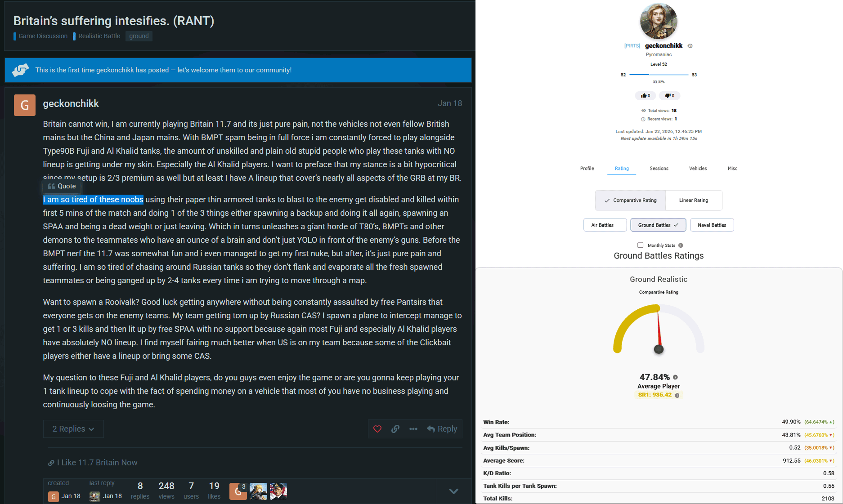Open the info icon beside SR1: 935.42
This screenshot has width=843, height=504.
coord(677,395)
